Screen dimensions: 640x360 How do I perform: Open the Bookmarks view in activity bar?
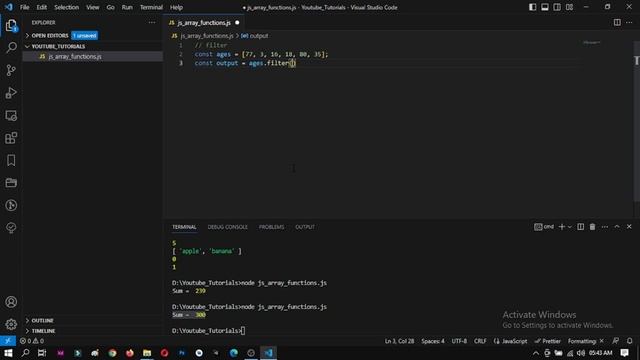pos(11,160)
